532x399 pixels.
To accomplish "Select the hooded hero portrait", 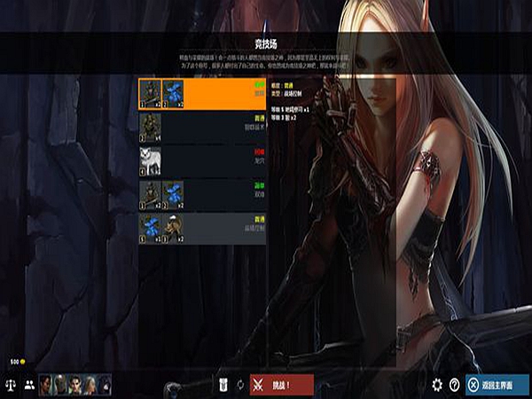I will point(105,385).
